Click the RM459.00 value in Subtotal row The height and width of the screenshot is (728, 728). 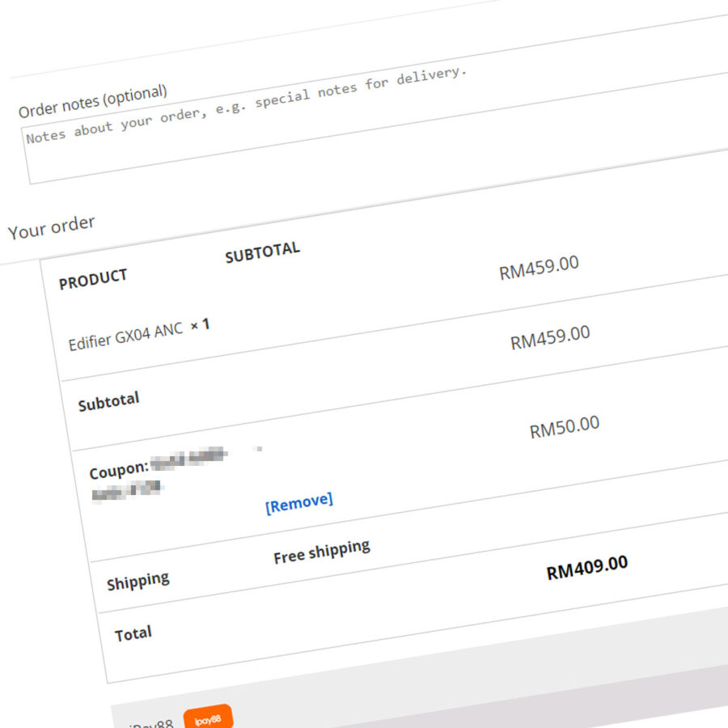(550, 337)
